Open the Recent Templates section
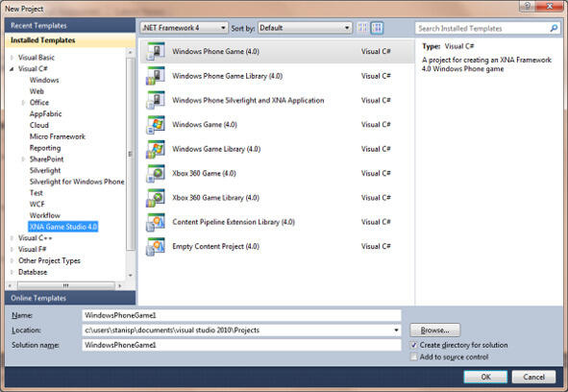The image size is (568, 392). [70, 26]
